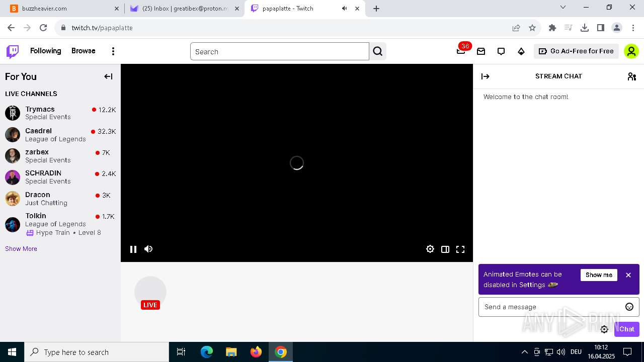Image resolution: width=644 pixels, height=362 pixels.
Task: Click the Twitch home logo
Action: coord(13,51)
